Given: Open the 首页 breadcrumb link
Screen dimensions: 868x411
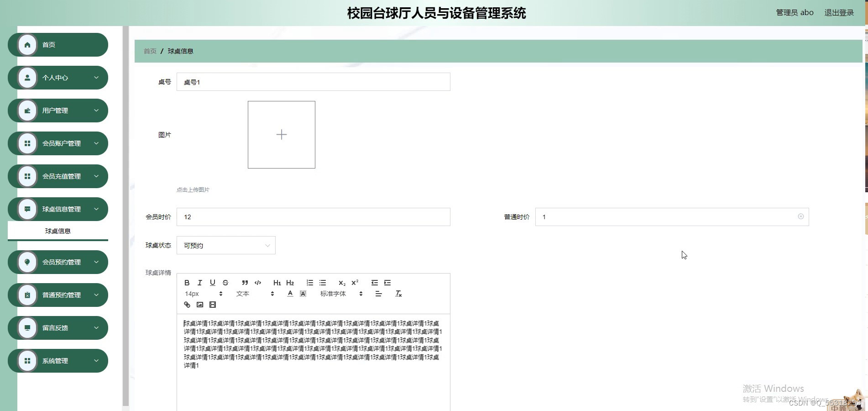Looking at the screenshot, I should click(150, 51).
